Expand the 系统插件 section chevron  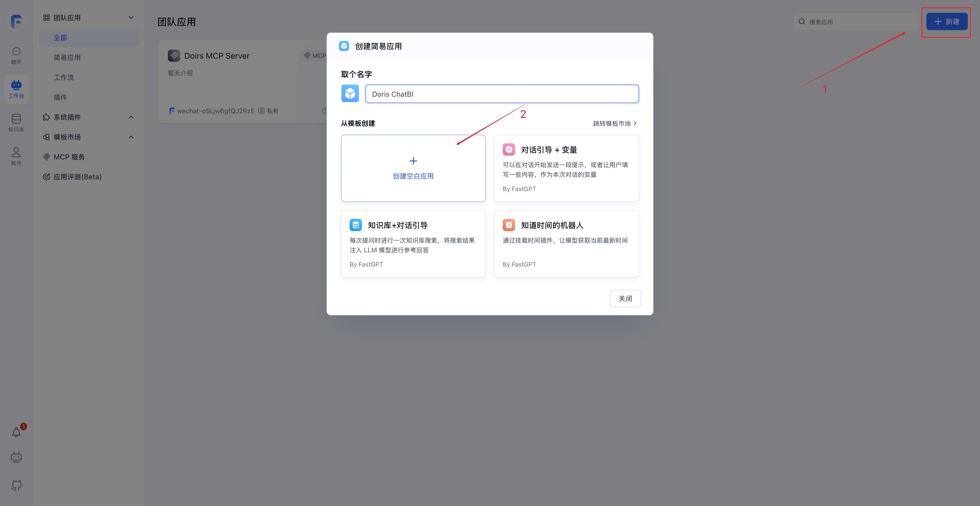click(131, 117)
